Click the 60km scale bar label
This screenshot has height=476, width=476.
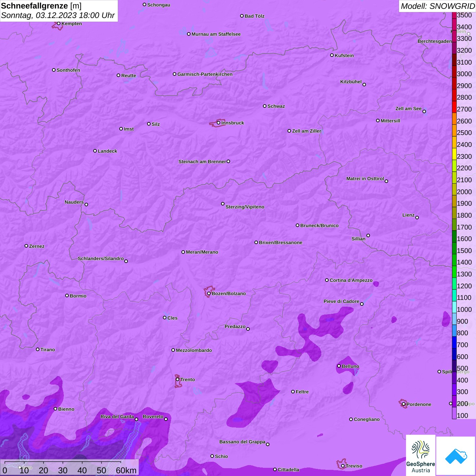pos(126,470)
